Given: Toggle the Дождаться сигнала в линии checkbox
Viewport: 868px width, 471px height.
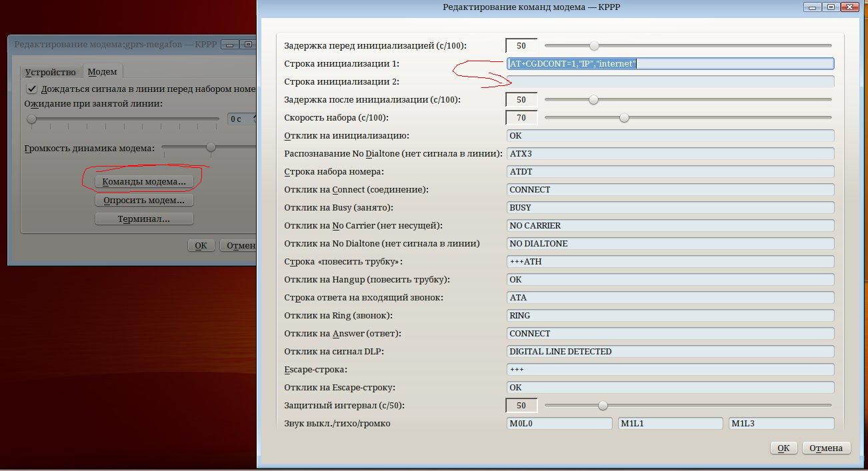Looking at the screenshot, I should coord(31,89).
